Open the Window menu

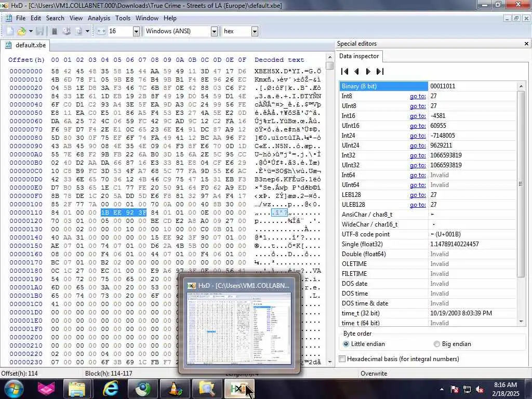[147, 18]
